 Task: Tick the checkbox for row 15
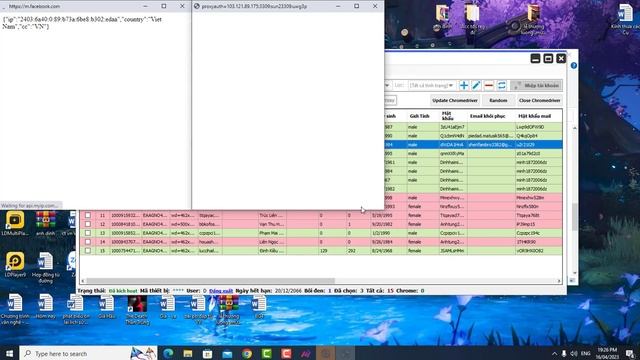[x=88, y=251]
